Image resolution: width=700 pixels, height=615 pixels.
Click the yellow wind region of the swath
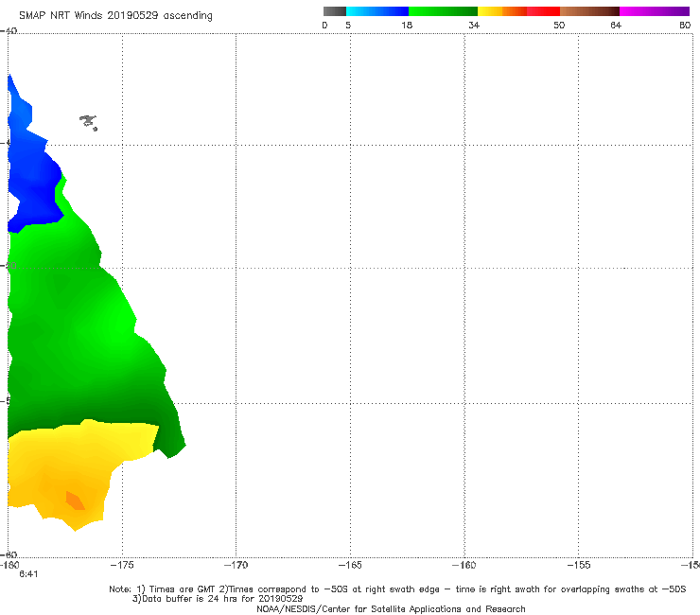[67, 465]
